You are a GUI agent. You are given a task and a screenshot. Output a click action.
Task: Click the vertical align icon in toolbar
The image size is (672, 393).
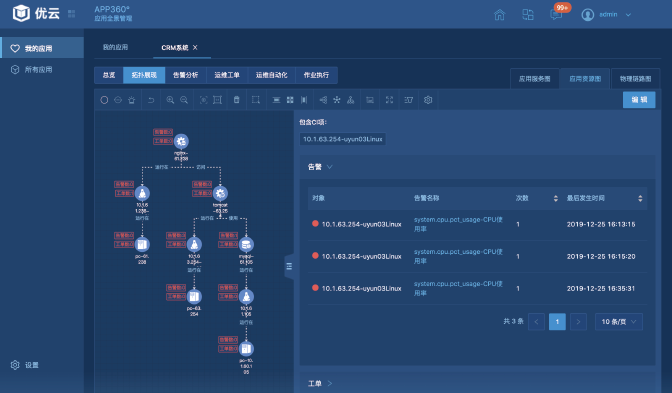304,100
